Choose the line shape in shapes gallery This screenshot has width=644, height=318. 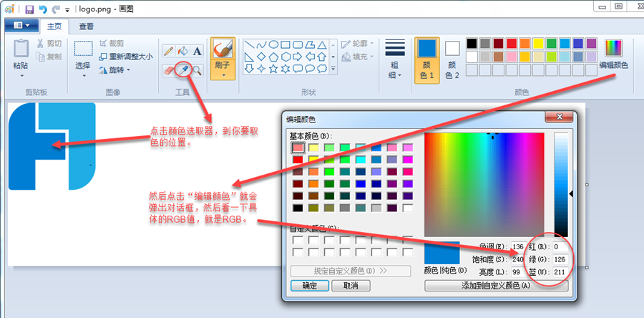click(249, 44)
